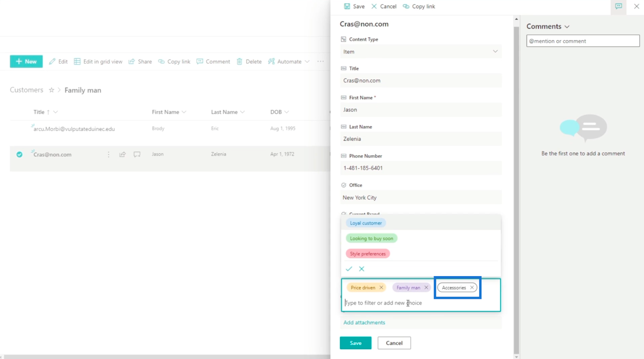
Task: Click the Add attachments link
Action: [x=364, y=322]
